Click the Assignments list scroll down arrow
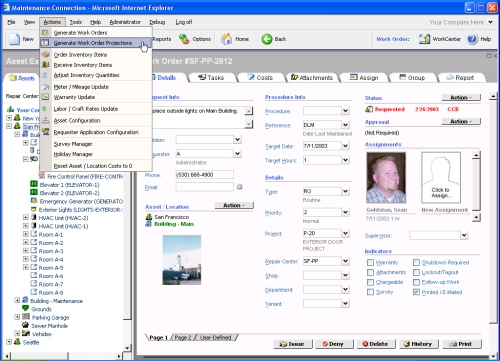Image resolution: width=500 pixels, height=361 pixels. pos(476,218)
